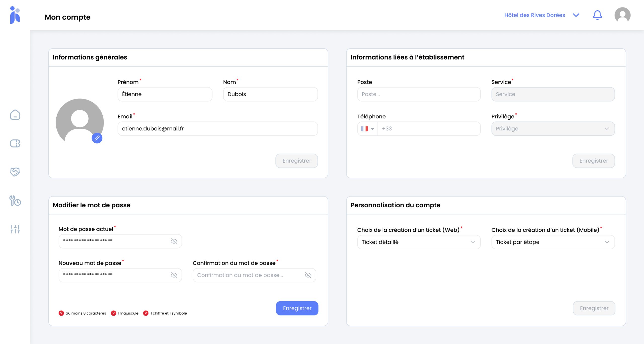The height and width of the screenshot is (344, 644).
Task: Click the blue Enregistrer password button
Action: (297, 308)
